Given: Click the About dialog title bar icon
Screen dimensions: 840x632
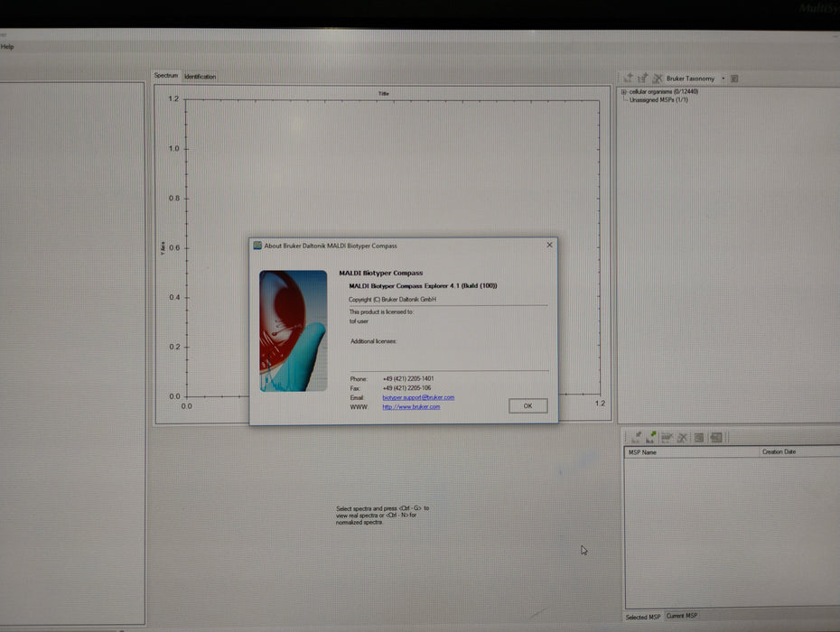Looking at the screenshot, I should click(x=257, y=246).
